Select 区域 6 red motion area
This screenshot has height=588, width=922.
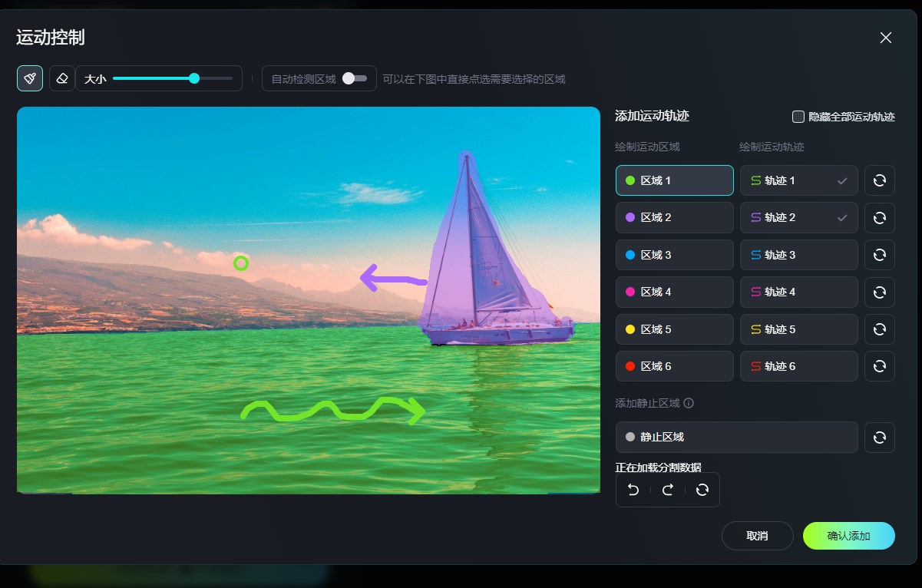674,366
